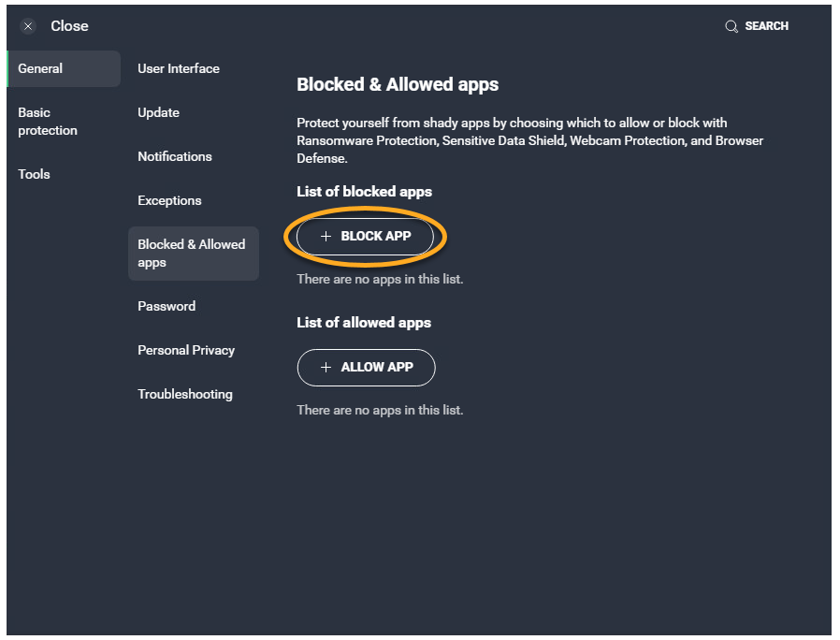
Task: Select Blocked & Allowed apps in sidebar
Action: click(x=192, y=254)
